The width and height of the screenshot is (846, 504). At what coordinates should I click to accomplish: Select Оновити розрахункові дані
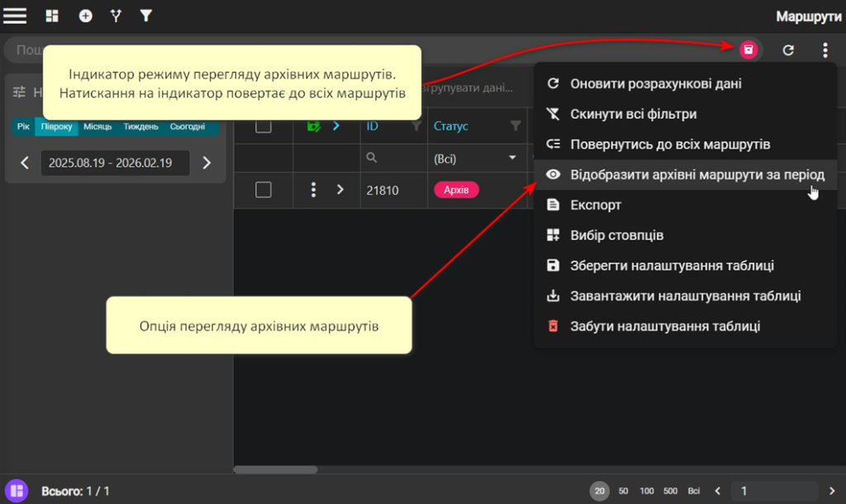(685, 83)
